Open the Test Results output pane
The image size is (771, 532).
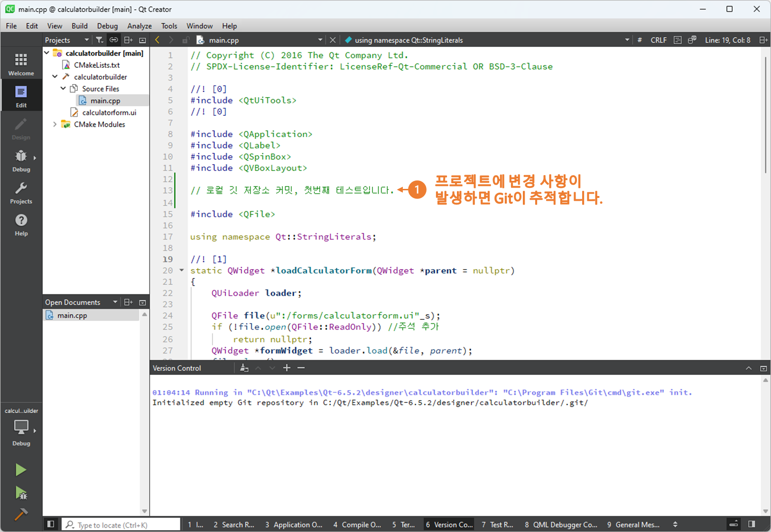click(x=498, y=524)
